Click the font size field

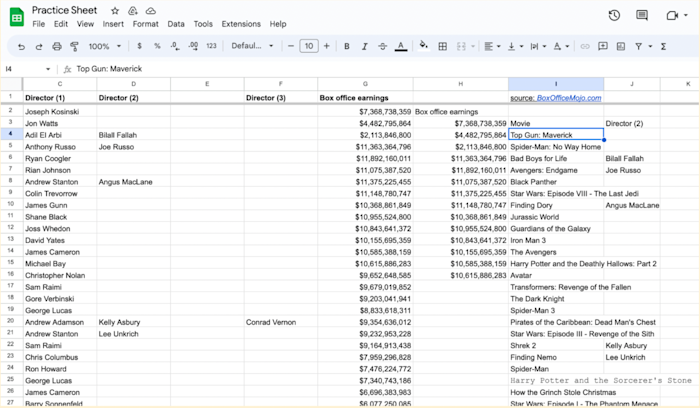pos(309,46)
